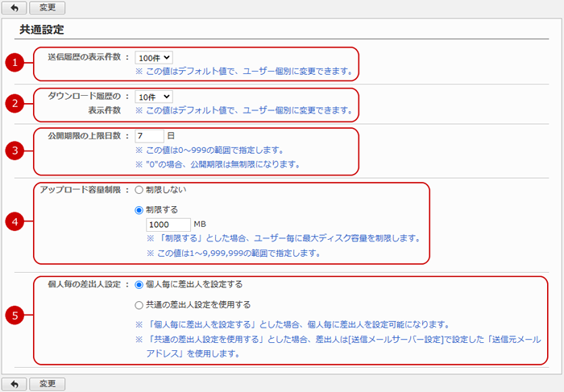The height and width of the screenshot is (392, 564).
Task: Select 個人毎に差出人を設定する radio option
Action: [139, 285]
